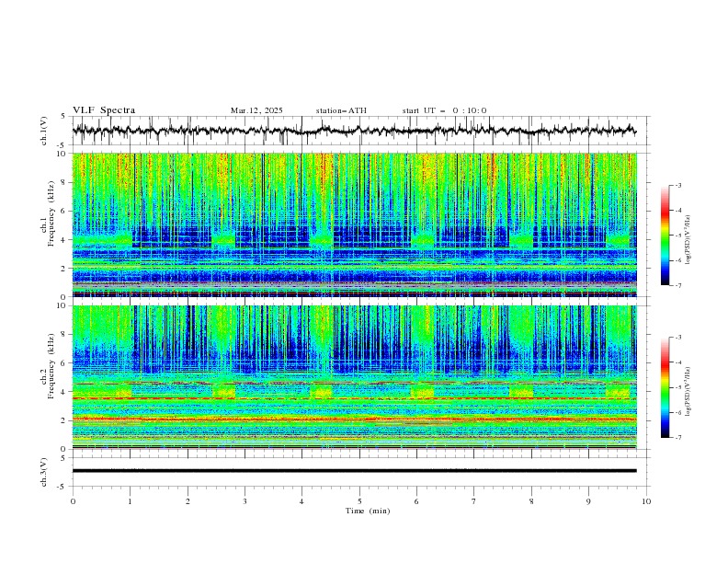Click the "2" kHz tick on ch.1 frequency axis
Image resolution: width=728 pixels, height=563 pixels.
coord(64,269)
